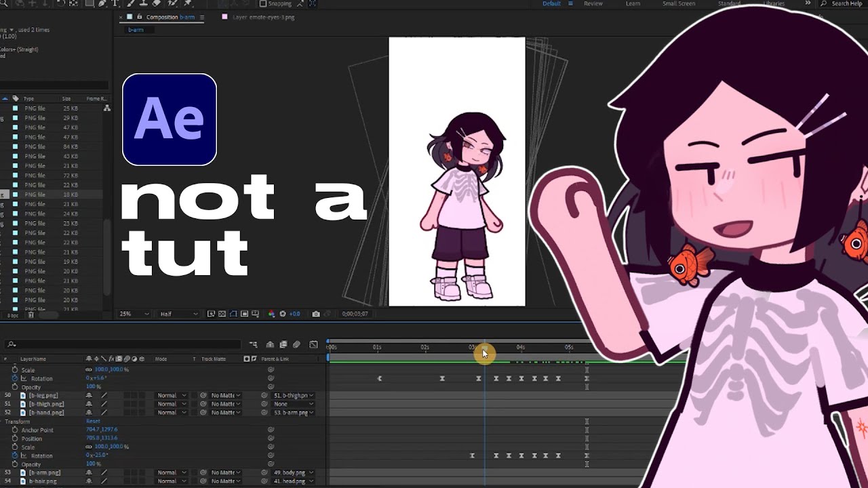Image resolution: width=868 pixels, height=488 pixels.
Task: Select the Clone Stamp tool
Action: (x=143, y=3)
